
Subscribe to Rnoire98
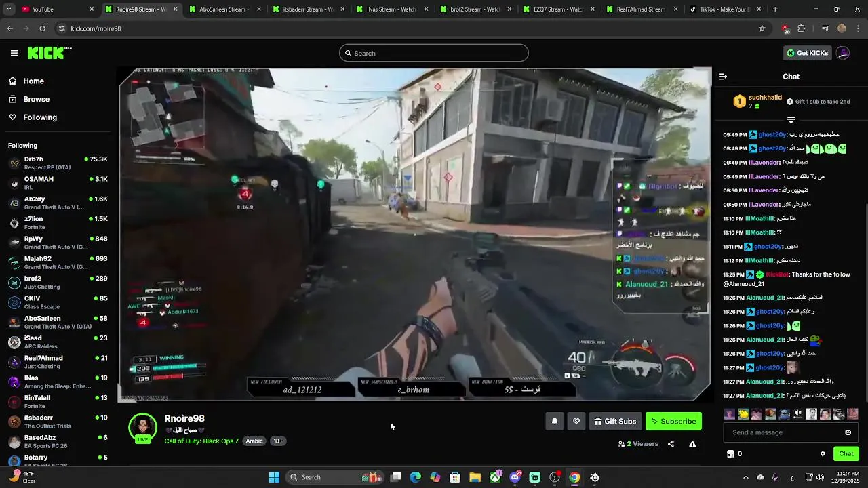[673, 422]
